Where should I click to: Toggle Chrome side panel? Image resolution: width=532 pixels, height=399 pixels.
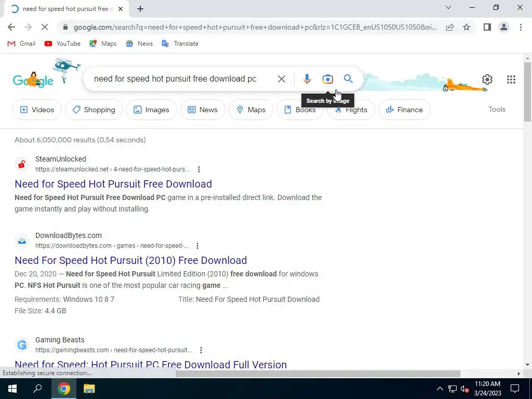pos(487,27)
